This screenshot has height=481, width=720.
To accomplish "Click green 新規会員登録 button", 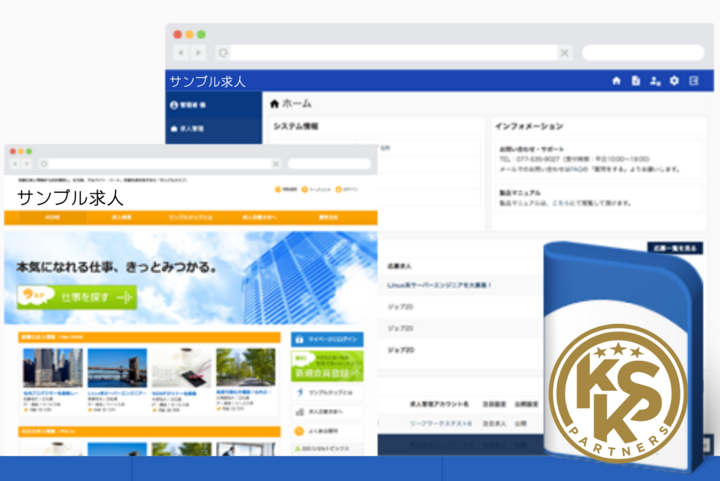I will pyautogui.click(x=327, y=366).
